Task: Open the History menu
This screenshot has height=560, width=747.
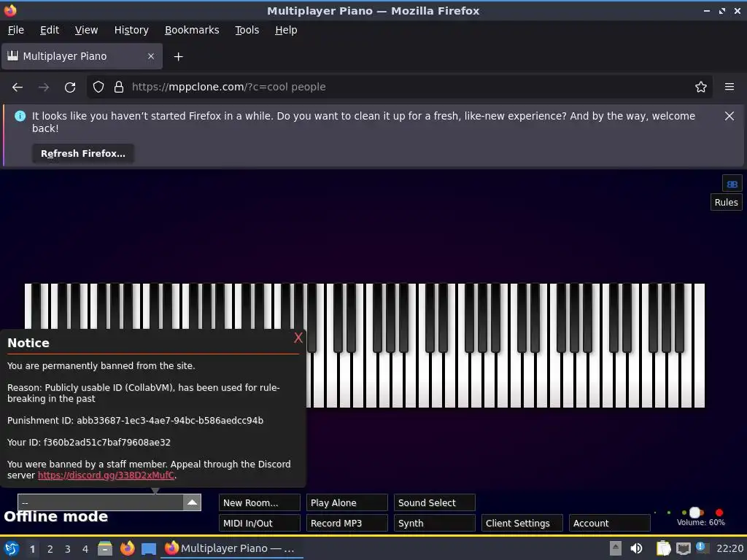Action: coord(131,30)
